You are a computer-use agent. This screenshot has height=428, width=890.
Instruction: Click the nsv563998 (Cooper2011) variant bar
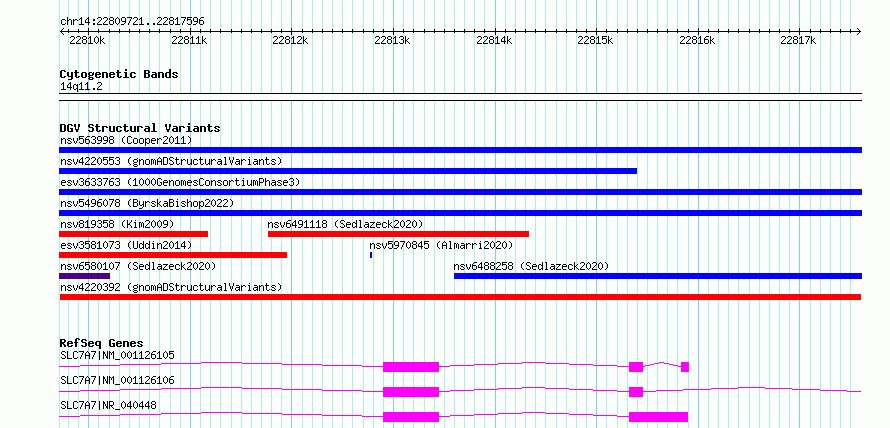[460, 150]
